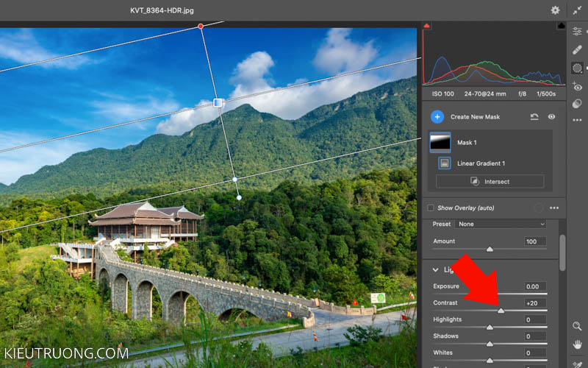Screen dimensions: 588x368
Task: Open the Preset dropdown showing None
Action: tap(501, 224)
